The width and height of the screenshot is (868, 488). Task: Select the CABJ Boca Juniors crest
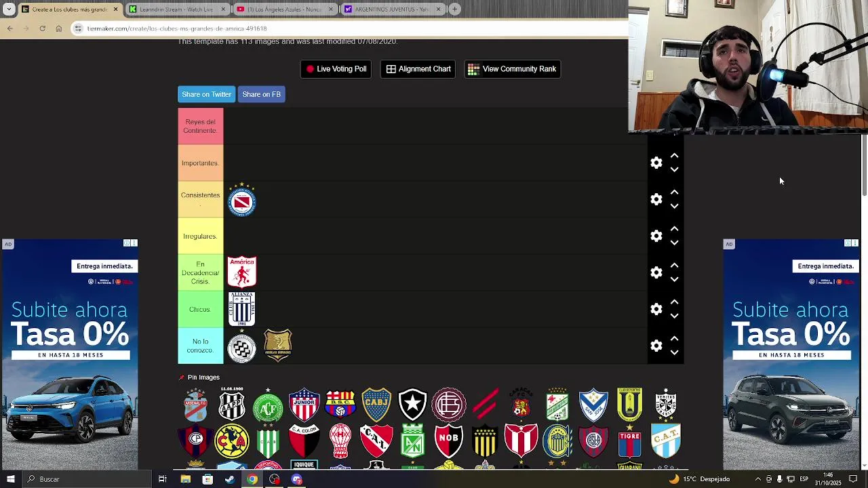(376, 405)
